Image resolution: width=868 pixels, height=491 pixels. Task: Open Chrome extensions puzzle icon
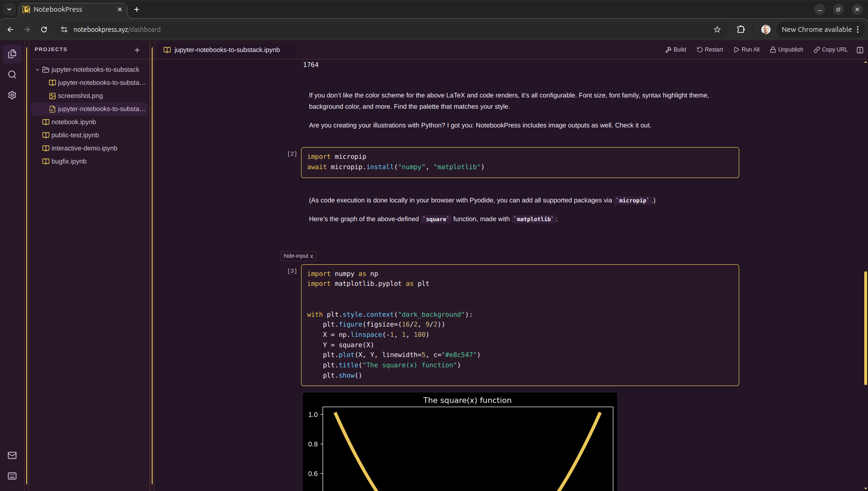click(x=741, y=30)
